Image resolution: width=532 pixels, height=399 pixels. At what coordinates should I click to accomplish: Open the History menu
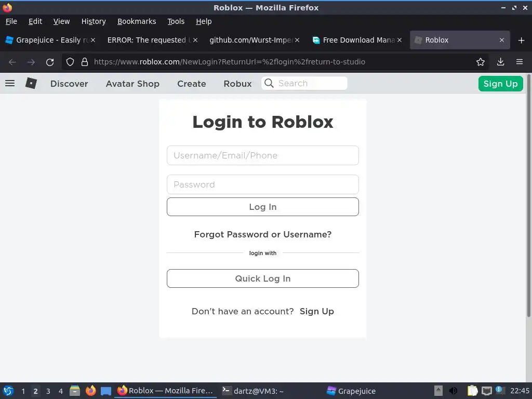click(x=94, y=21)
